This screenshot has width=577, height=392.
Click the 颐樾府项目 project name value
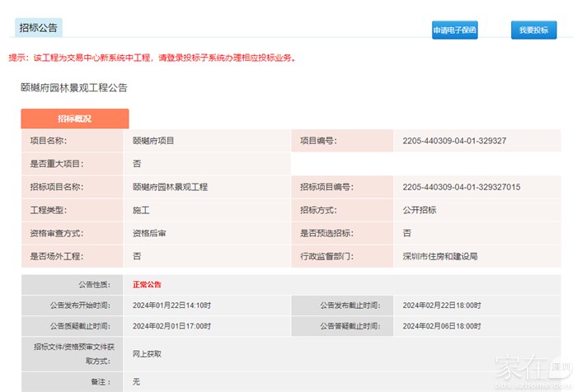[153, 141]
